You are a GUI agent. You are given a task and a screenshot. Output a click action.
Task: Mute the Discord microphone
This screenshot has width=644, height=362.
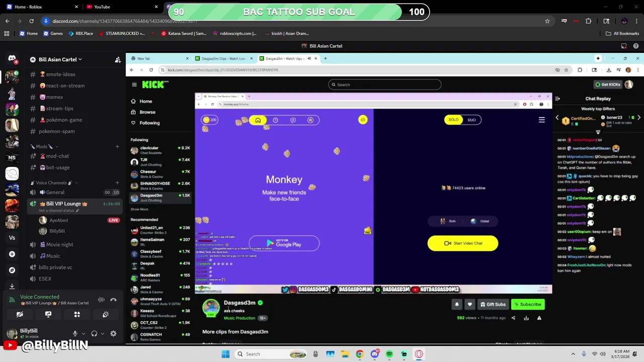[x=75, y=333]
